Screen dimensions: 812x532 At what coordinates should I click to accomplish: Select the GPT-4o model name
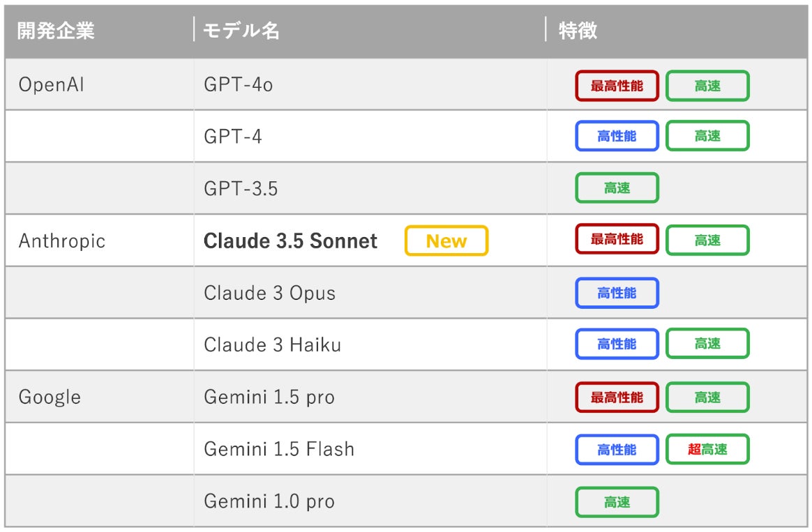(239, 85)
